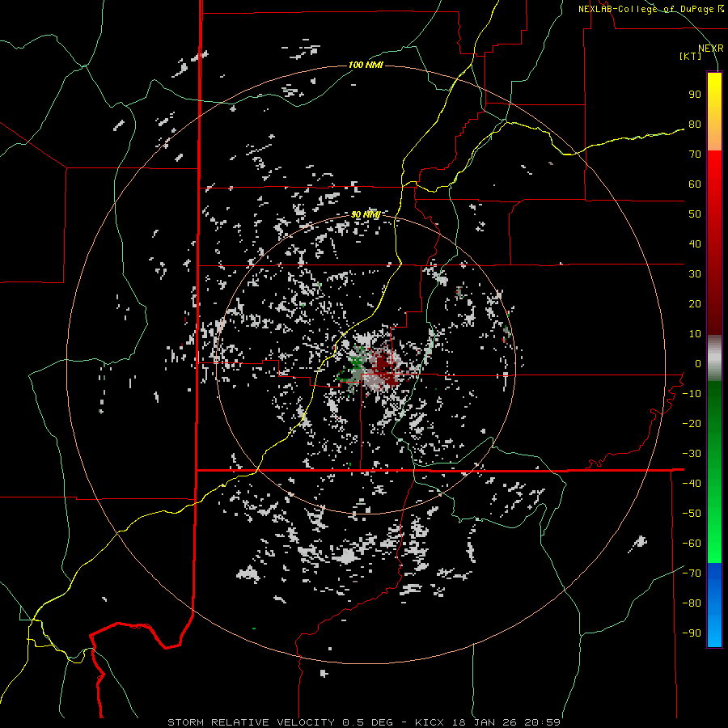The image size is (728, 728).
Task: Select the -90 value on velocity scale
Action: coord(692,633)
